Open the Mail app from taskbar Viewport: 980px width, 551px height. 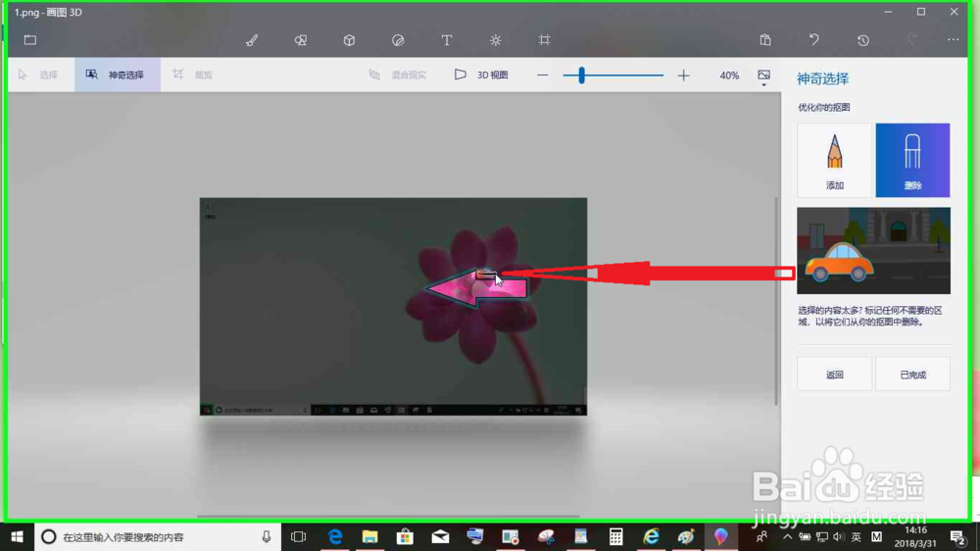pos(440,536)
